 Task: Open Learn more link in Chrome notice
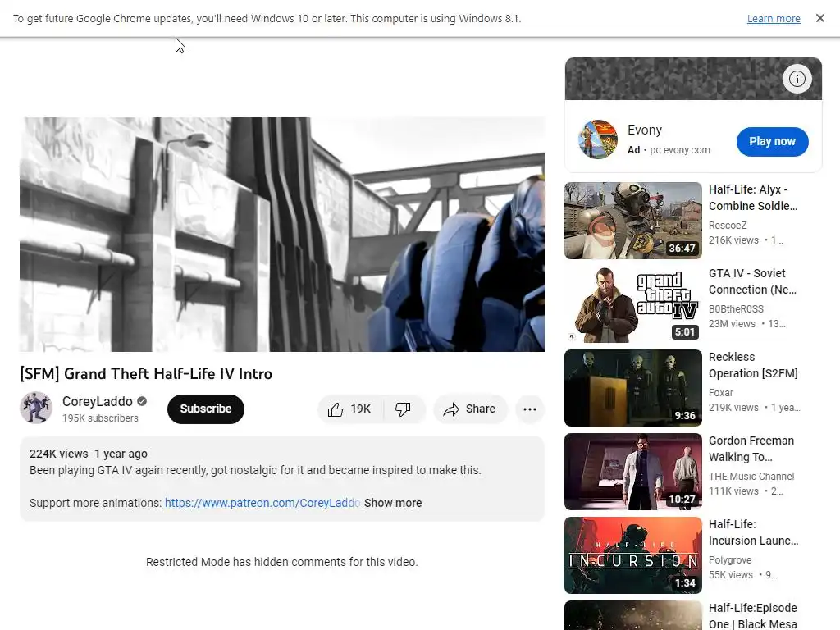774,19
